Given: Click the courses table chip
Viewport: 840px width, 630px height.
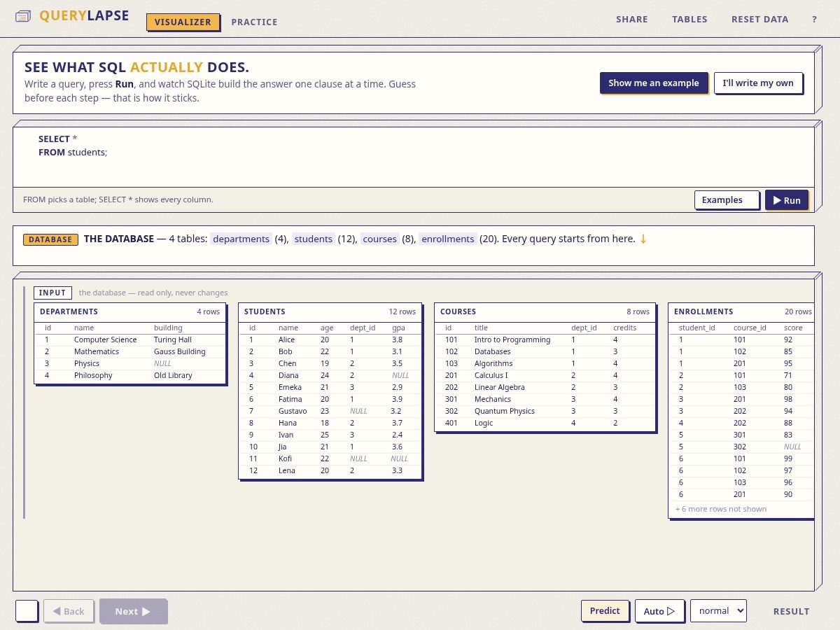Looking at the screenshot, I should tap(380, 239).
